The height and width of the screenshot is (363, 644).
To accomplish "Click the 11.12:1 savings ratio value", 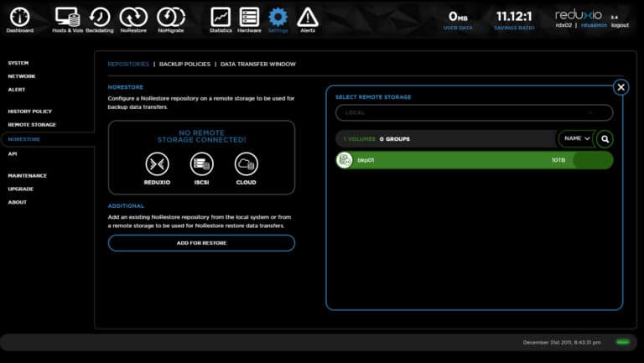I will click(x=514, y=17).
